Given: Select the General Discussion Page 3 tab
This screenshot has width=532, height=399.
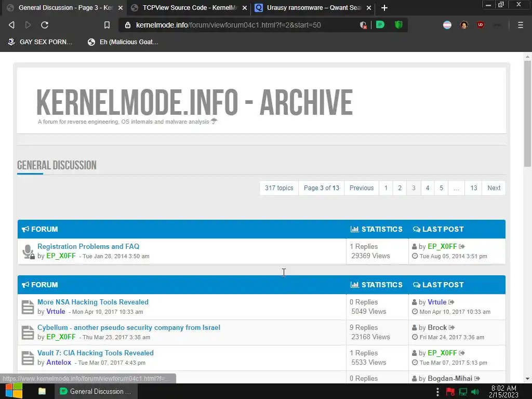Looking at the screenshot, I should pos(64,7).
